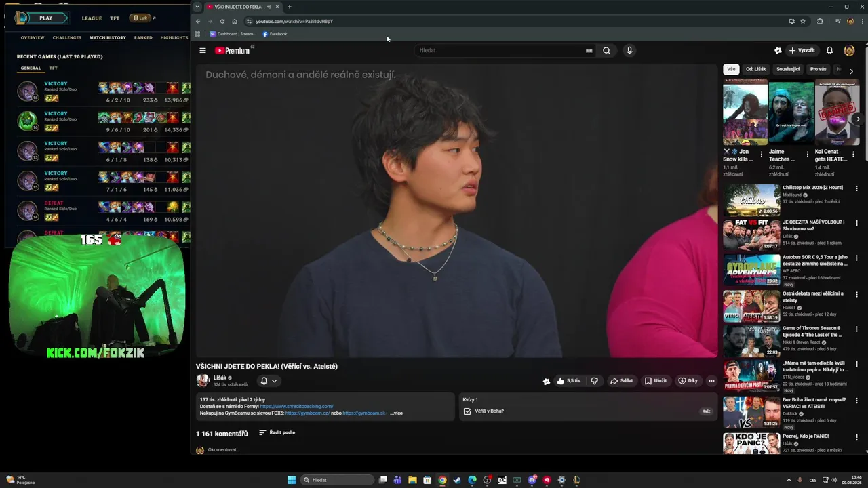Click the Chrome address bar URL
The height and width of the screenshot is (488, 868).
(294, 21)
